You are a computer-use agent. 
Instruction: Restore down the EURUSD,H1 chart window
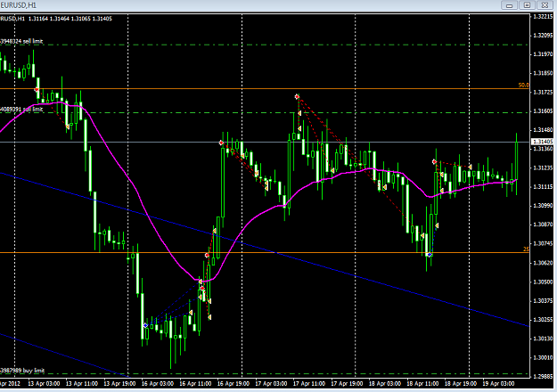(528, 5)
